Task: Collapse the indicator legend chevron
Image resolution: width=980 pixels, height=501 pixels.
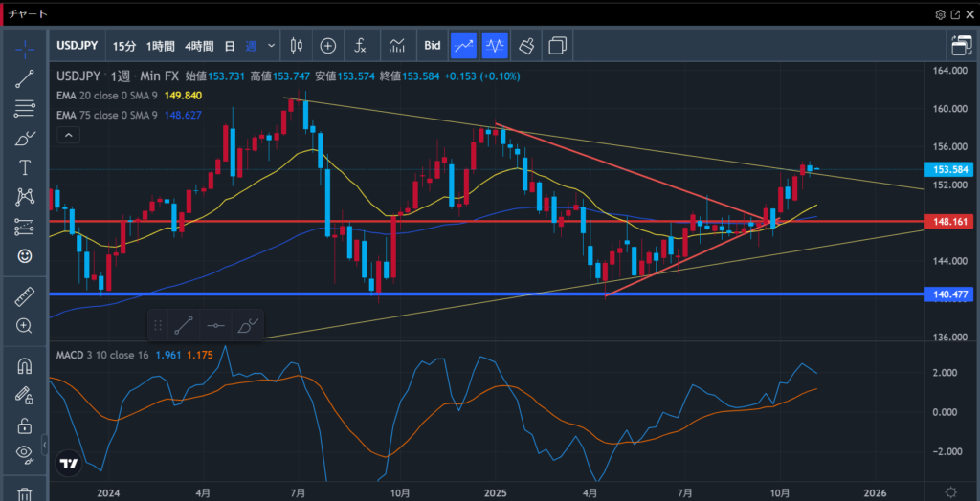Action: [67, 136]
